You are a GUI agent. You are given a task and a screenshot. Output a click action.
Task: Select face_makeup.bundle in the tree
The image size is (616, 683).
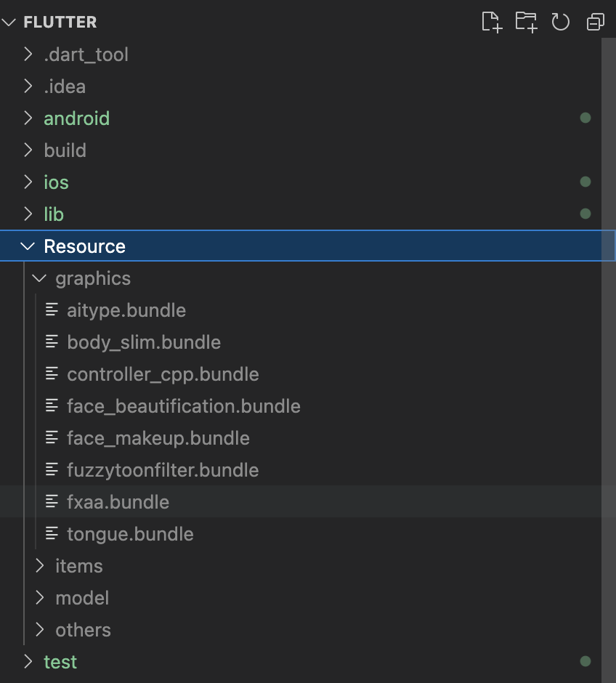pyautogui.click(x=158, y=438)
